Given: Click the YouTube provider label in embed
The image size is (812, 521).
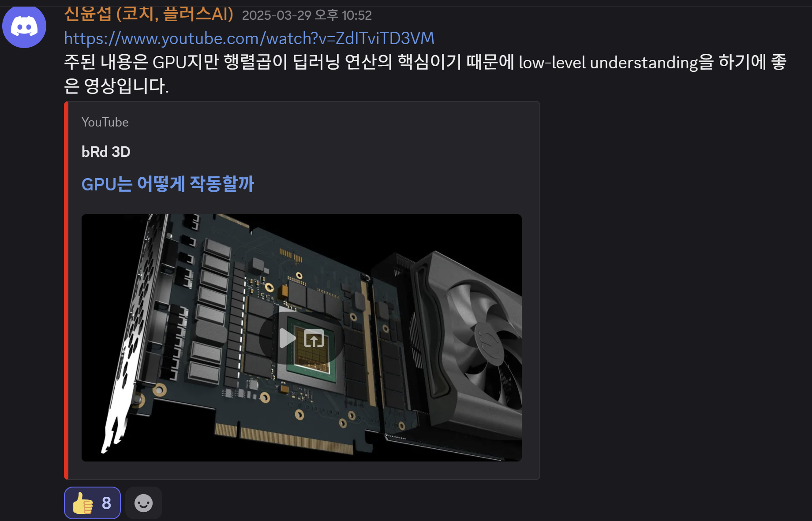Looking at the screenshot, I should click(105, 122).
